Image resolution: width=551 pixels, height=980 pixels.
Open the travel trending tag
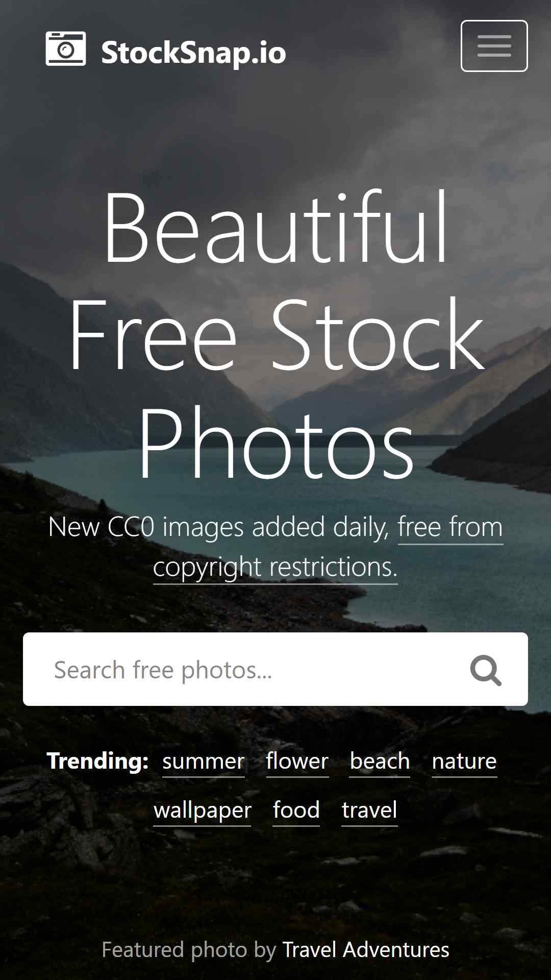coord(369,811)
